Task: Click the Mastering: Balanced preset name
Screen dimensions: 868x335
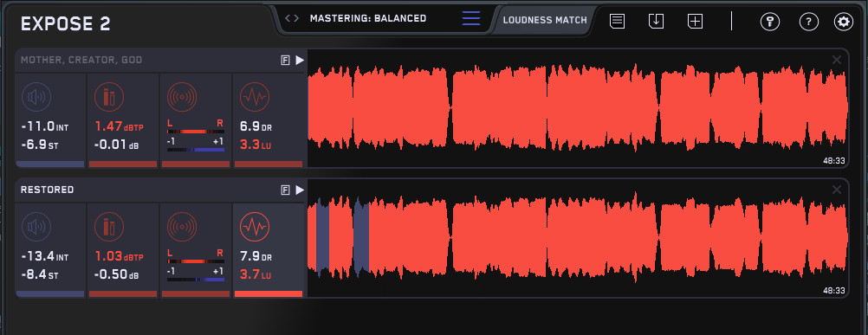Action: point(368,18)
